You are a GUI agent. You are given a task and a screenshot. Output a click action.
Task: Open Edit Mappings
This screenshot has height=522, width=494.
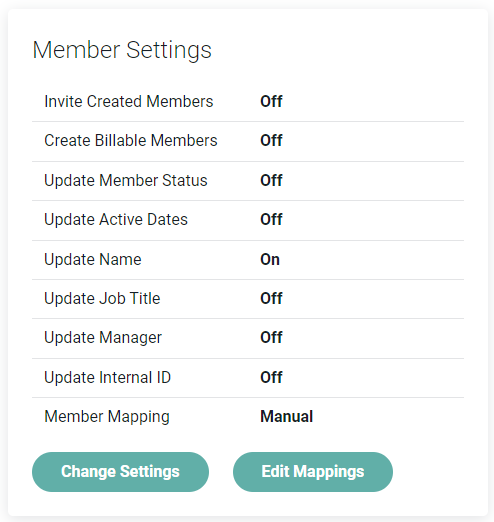(313, 472)
